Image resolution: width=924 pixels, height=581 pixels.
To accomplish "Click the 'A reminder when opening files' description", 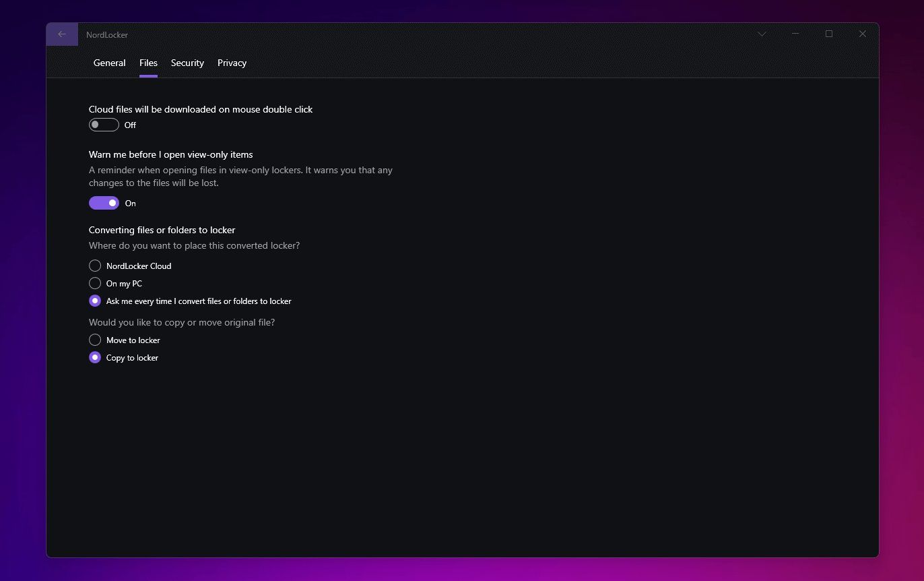I will coord(240,177).
